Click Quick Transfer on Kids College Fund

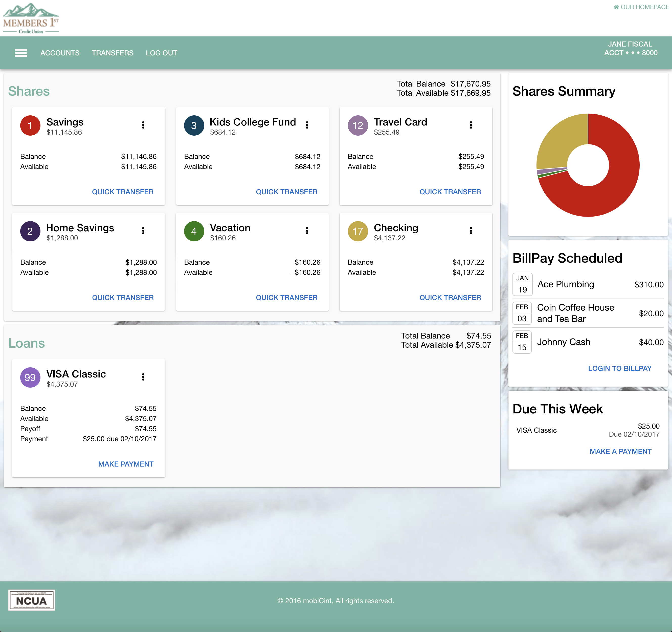pyautogui.click(x=287, y=192)
